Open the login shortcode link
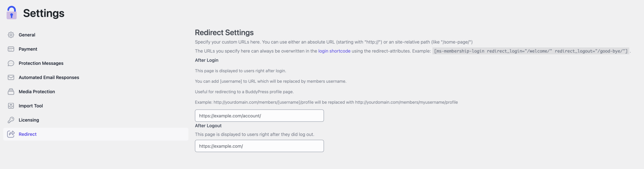The width and height of the screenshot is (644, 169). tap(334, 51)
